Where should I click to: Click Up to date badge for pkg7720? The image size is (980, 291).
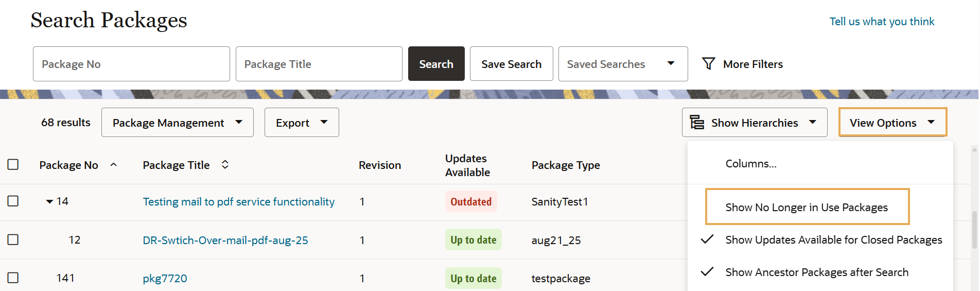(473, 278)
